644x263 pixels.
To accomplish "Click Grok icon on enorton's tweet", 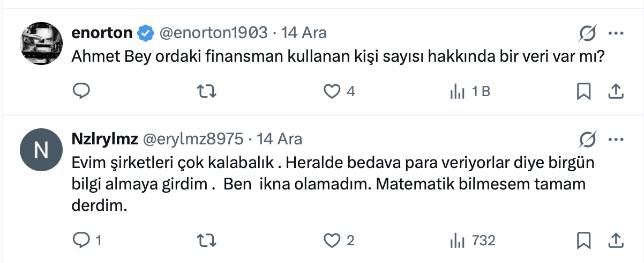I will tap(588, 34).
